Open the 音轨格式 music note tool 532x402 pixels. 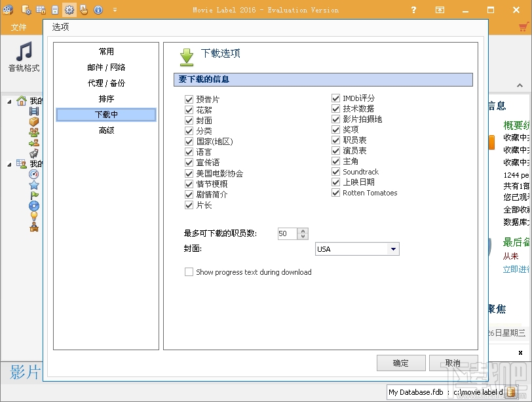24,57
